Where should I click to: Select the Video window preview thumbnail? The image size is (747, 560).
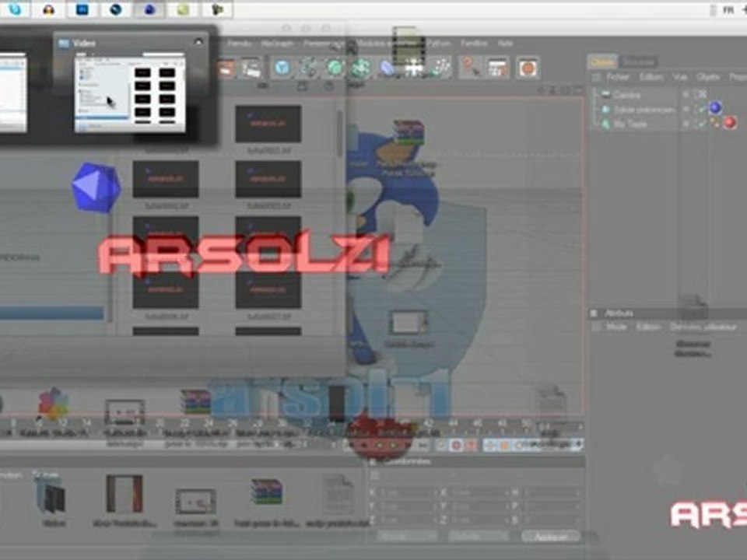(130, 93)
